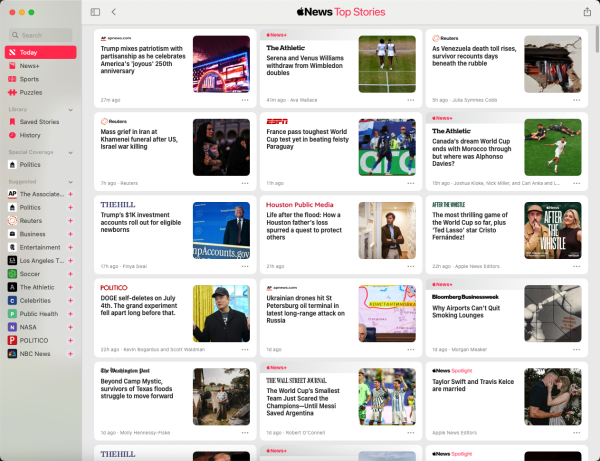Follow NBC News with the plus icon

70,354
